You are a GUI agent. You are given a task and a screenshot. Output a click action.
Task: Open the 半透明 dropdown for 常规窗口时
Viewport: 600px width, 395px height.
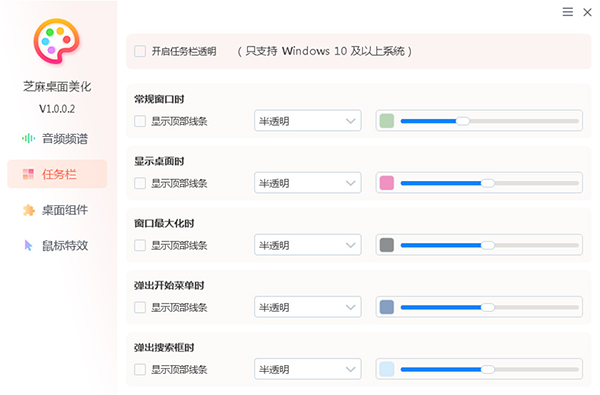[x=308, y=121]
